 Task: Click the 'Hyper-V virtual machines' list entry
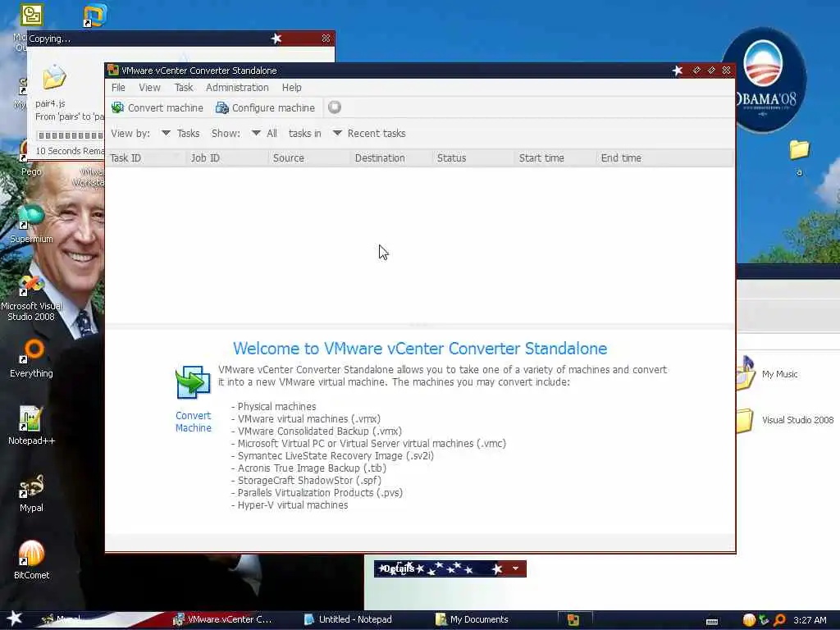coord(293,505)
